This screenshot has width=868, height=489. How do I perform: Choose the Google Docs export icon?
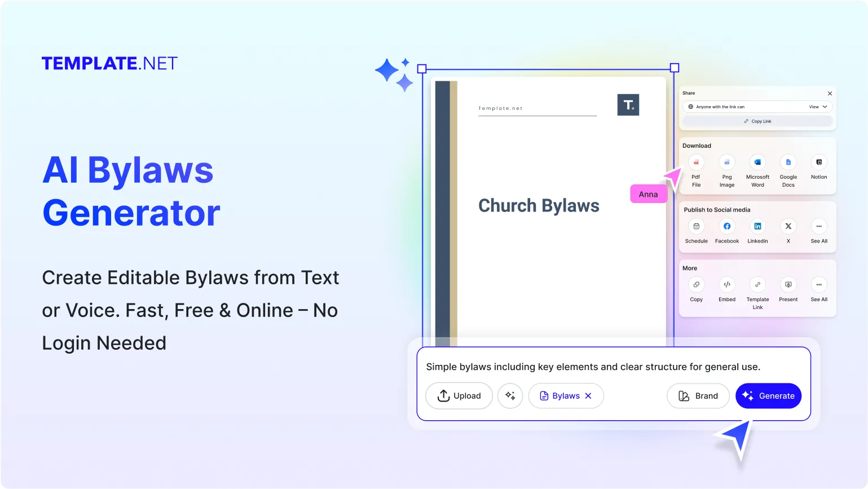coord(788,162)
